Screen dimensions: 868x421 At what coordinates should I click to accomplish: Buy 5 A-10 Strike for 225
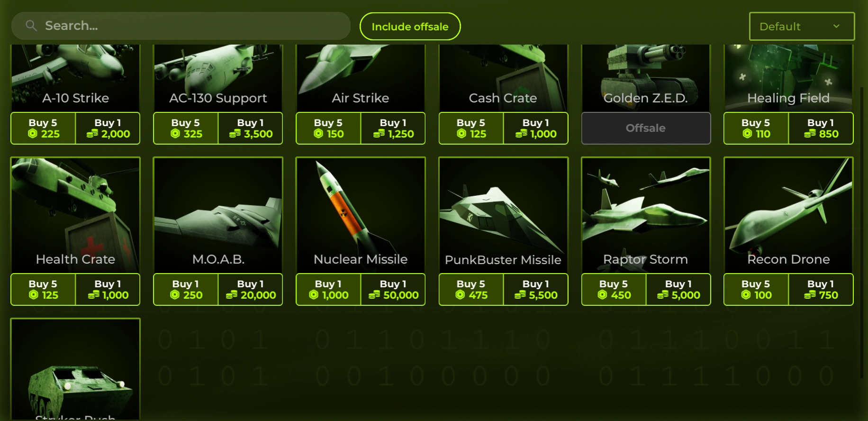pyautogui.click(x=43, y=128)
